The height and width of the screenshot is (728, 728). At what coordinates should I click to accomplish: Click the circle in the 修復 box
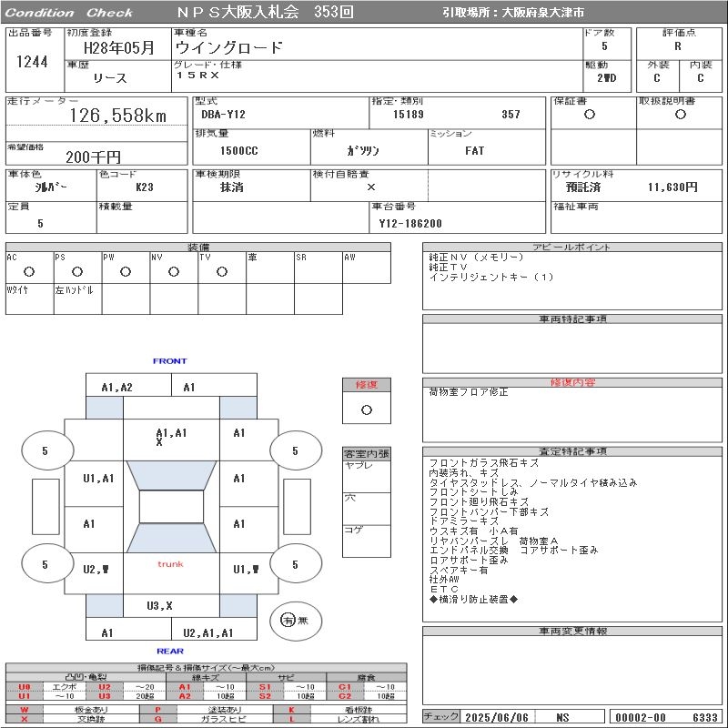367,410
